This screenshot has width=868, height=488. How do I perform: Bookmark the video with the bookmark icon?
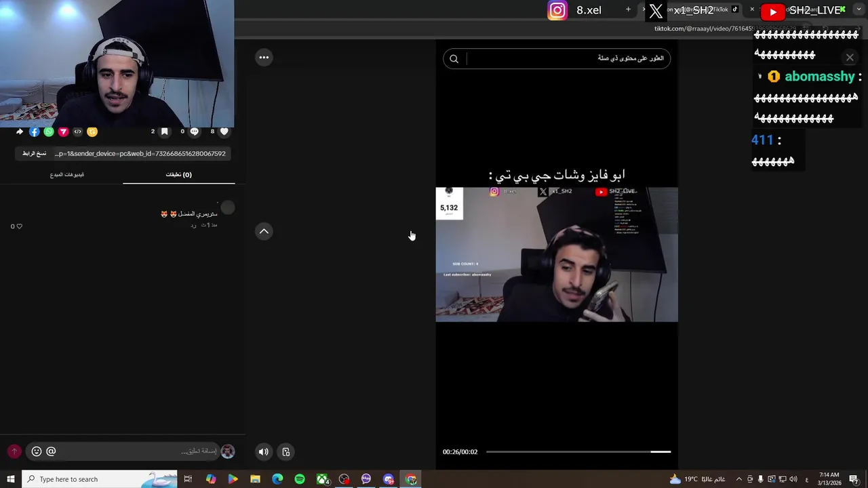(164, 131)
